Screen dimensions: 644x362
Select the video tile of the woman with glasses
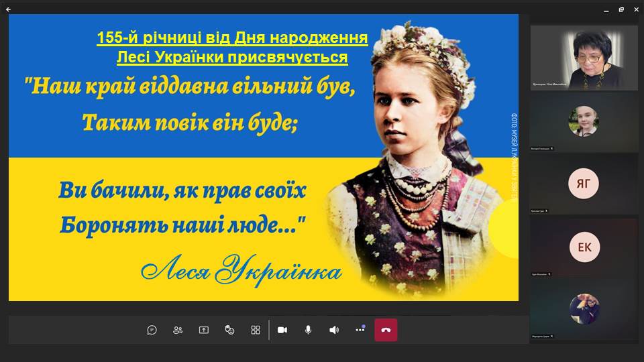pos(584,57)
